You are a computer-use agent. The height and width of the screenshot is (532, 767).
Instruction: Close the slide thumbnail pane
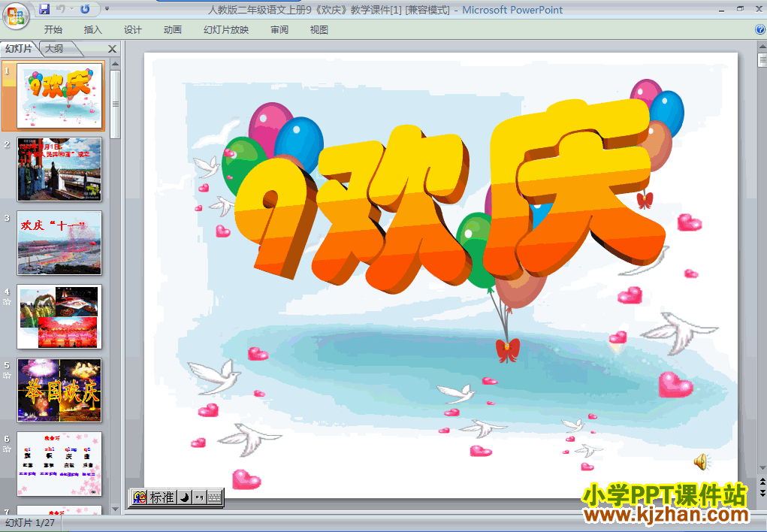pos(112,48)
